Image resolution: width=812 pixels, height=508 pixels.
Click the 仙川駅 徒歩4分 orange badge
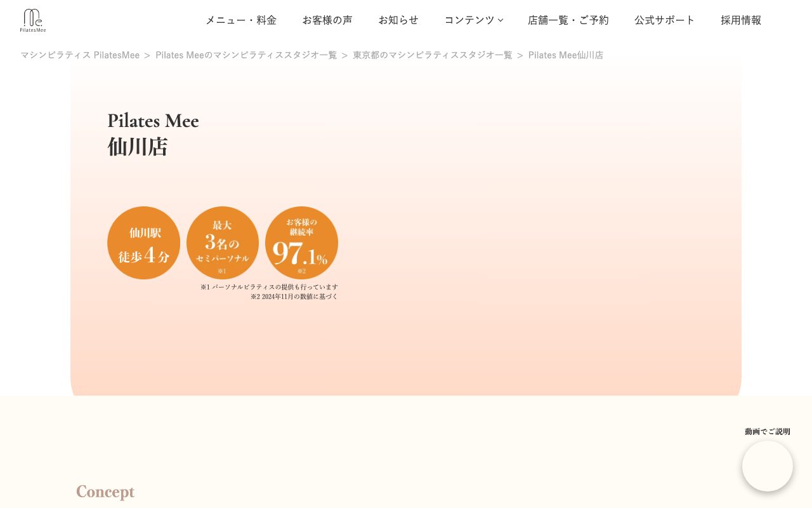144,243
